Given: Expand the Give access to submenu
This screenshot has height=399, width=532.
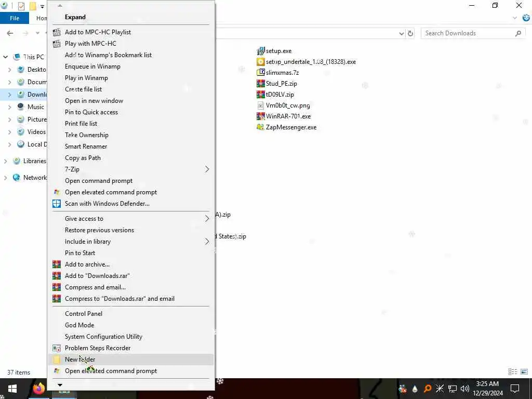Looking at the screenshot, I should [207, 219].
